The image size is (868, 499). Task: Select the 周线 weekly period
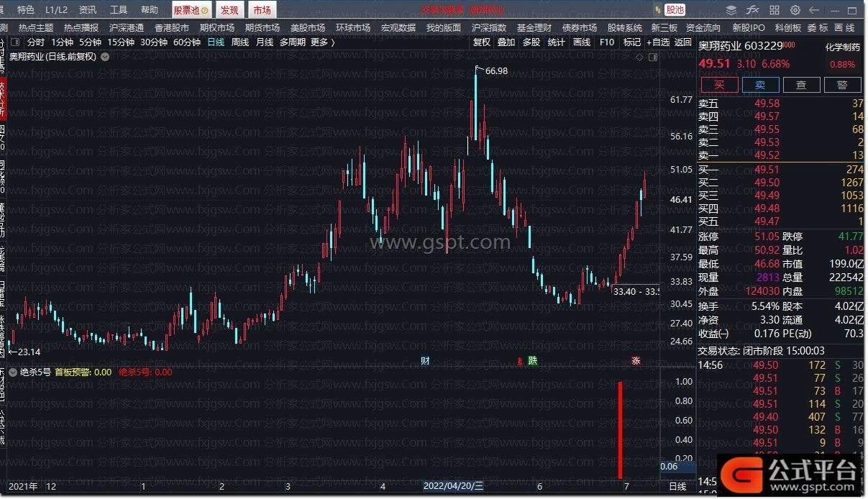point(240,42)
